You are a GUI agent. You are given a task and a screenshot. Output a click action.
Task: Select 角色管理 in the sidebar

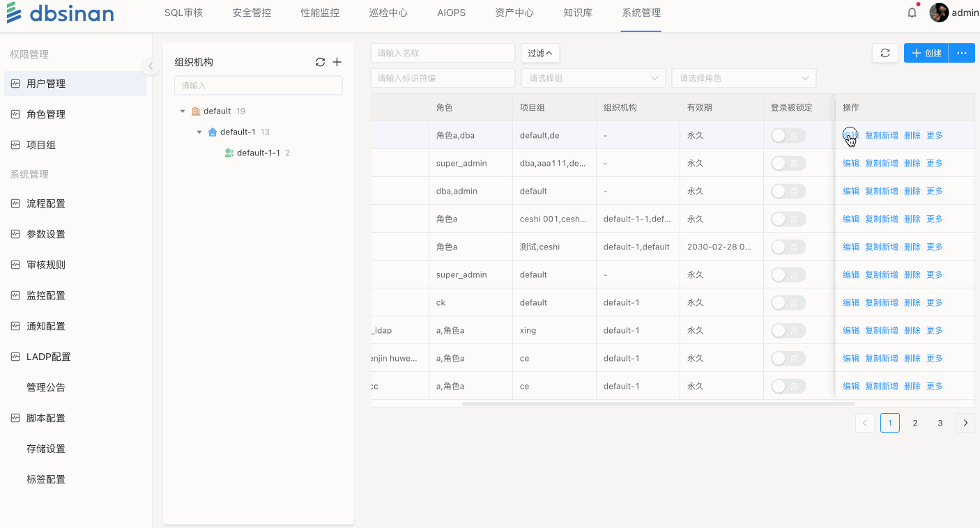click(46, 114)
